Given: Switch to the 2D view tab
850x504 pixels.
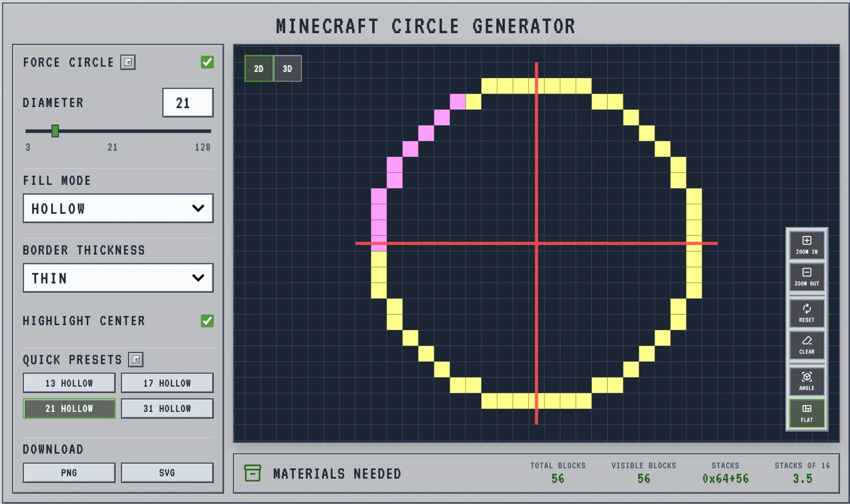Looking at the screenshot, I should click(259, 68).
